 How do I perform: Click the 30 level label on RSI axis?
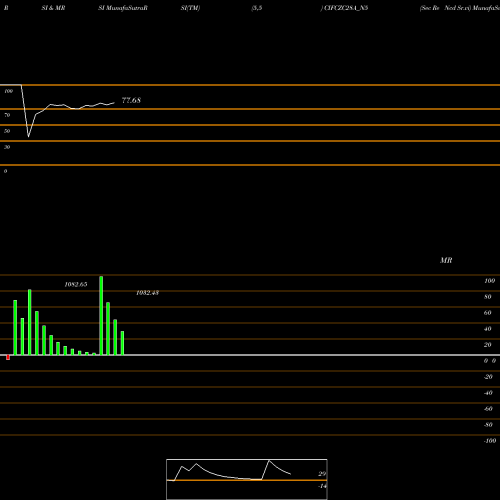[7, 147]
